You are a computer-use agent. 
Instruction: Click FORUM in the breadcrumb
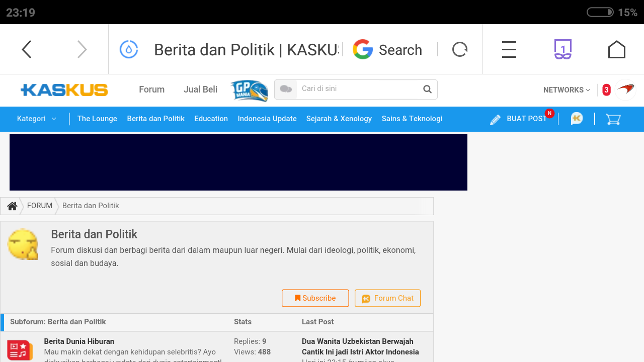tap(40, 206)
